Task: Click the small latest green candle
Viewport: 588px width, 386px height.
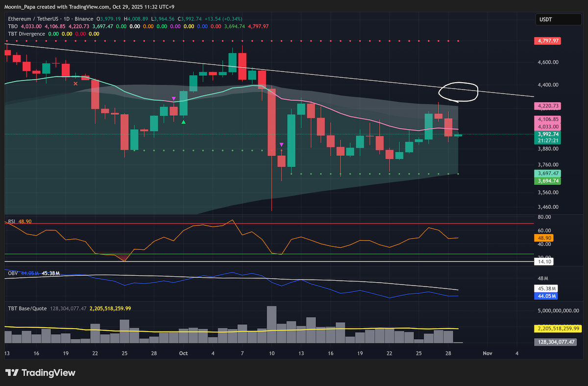Action: [458, 135]
